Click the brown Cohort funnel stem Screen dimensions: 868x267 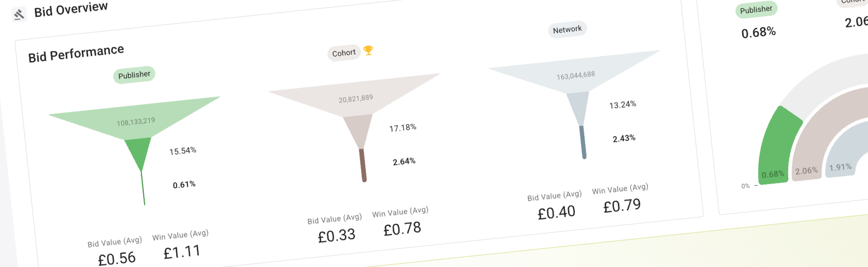[363, 165]
